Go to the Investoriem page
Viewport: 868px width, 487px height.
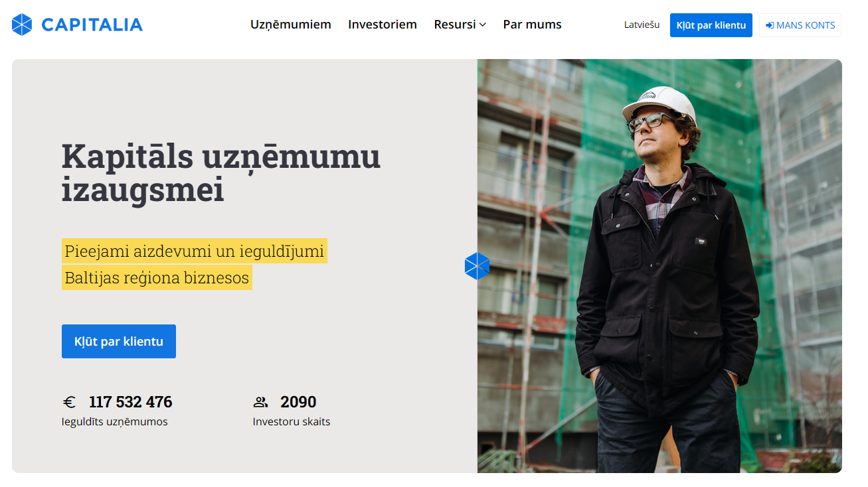383,25
